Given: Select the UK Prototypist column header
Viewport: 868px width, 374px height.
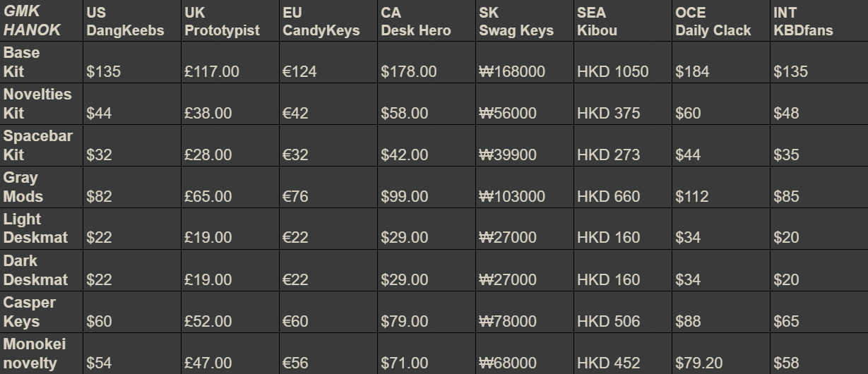Looking at the screenshot, I should 222,21.
